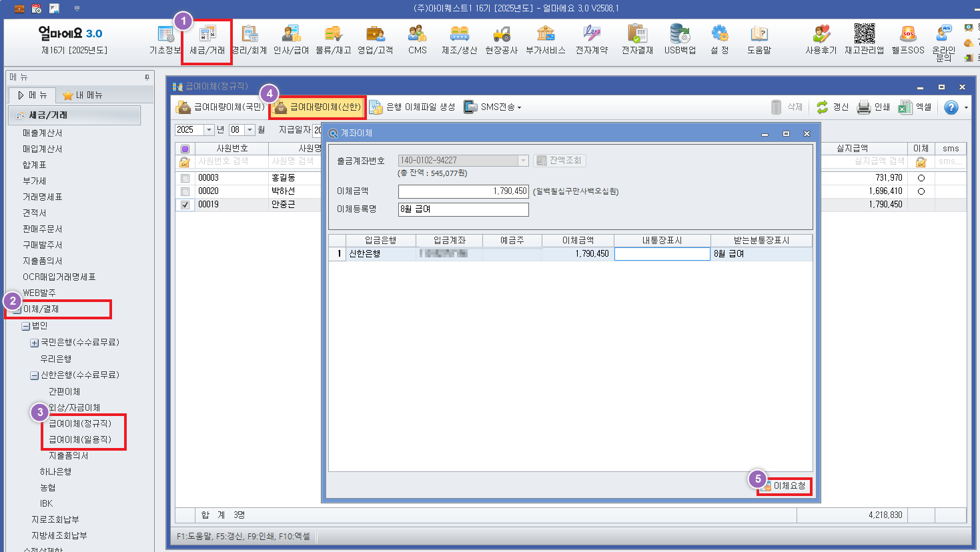Open the 제조/생산 manufacturing icon
Viewport: 980px width, 552px height.
[x=459, y=39]
